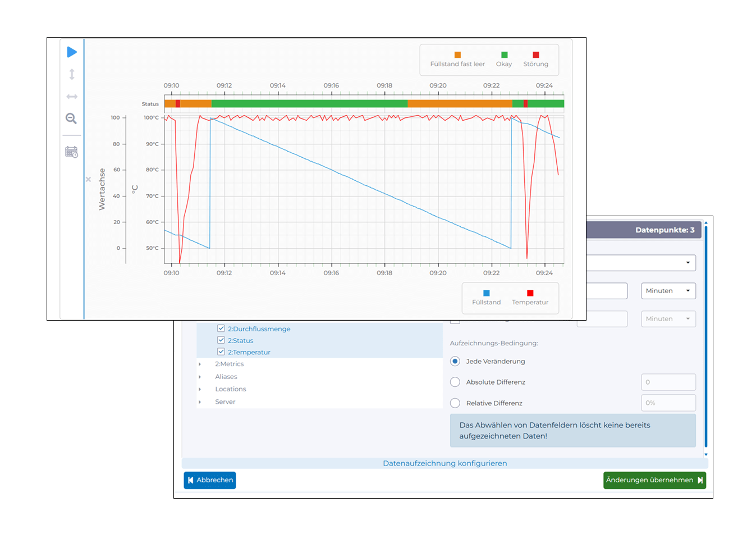Toggle Temperatur series in chart legend
The width and height of the screenshot is (756, 534).
(530, 297)
